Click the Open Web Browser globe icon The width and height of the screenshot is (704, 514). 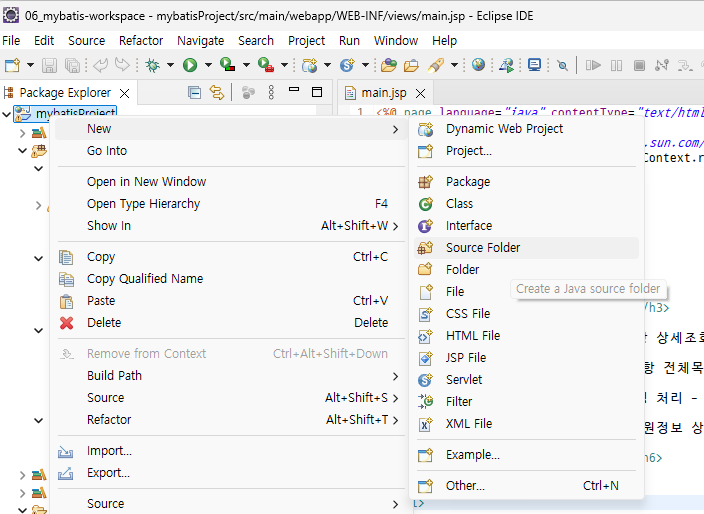479,65
